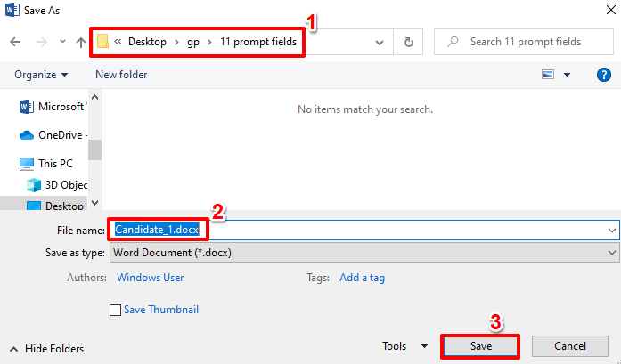Viewport: 621px width, 364px height.
Task: Click the New folder button
Action: coord(123,75)
